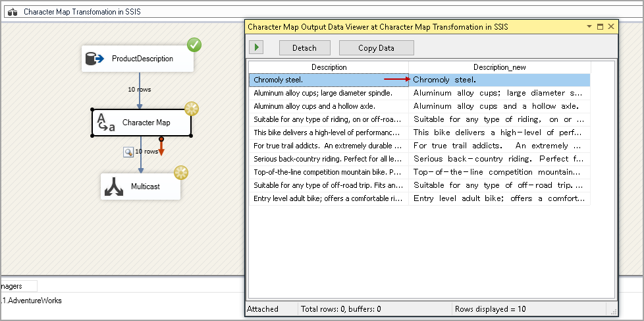Click the data viewer magnifier icon
This screenshot has height=321, width=644.
pos(129,152)
